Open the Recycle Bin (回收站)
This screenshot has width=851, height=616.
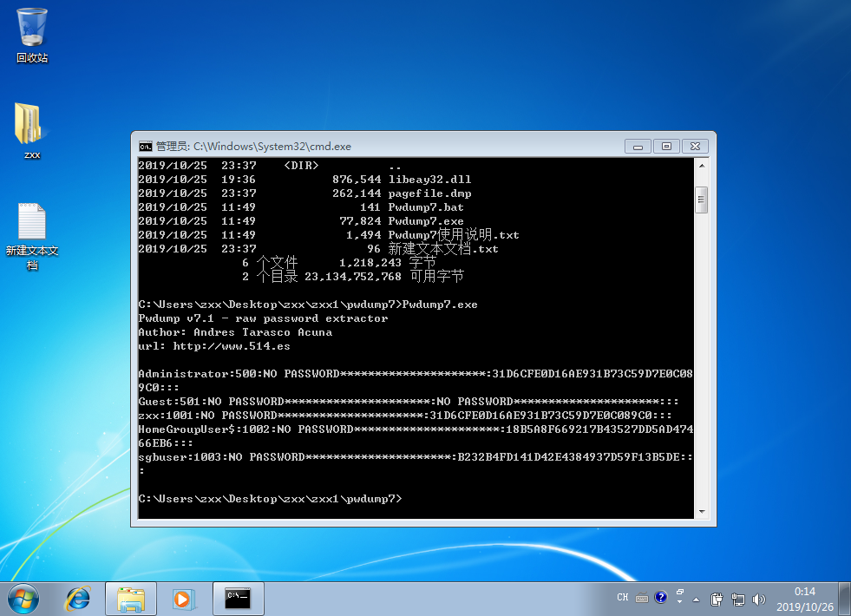coord(31,26)
